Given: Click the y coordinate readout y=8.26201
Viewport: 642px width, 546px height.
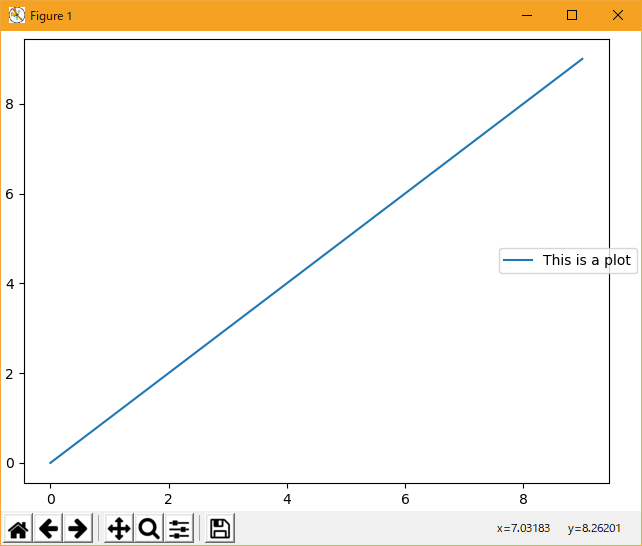Looking at the screenshot, I should tap(594, 528).
